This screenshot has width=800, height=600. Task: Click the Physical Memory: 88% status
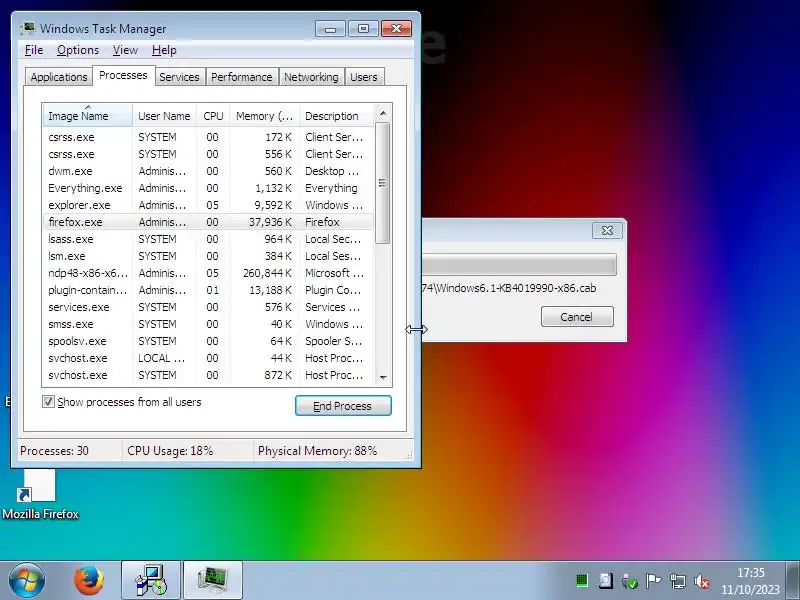(x=317, y=451)
